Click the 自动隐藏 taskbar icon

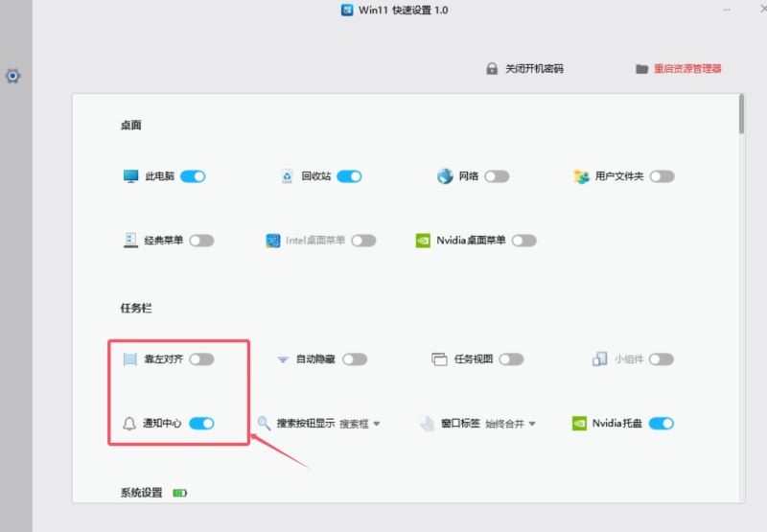coord(283,359)
